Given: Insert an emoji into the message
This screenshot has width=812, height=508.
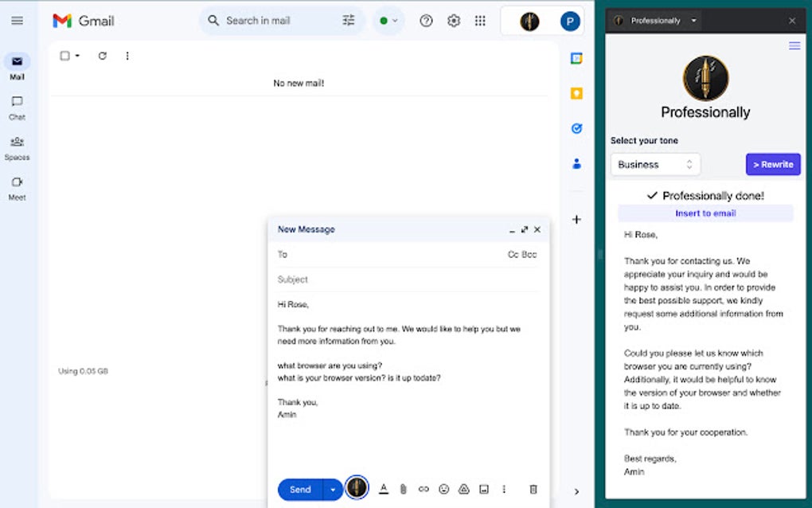Looking at the screenshot, I should (x=443, y=489).
